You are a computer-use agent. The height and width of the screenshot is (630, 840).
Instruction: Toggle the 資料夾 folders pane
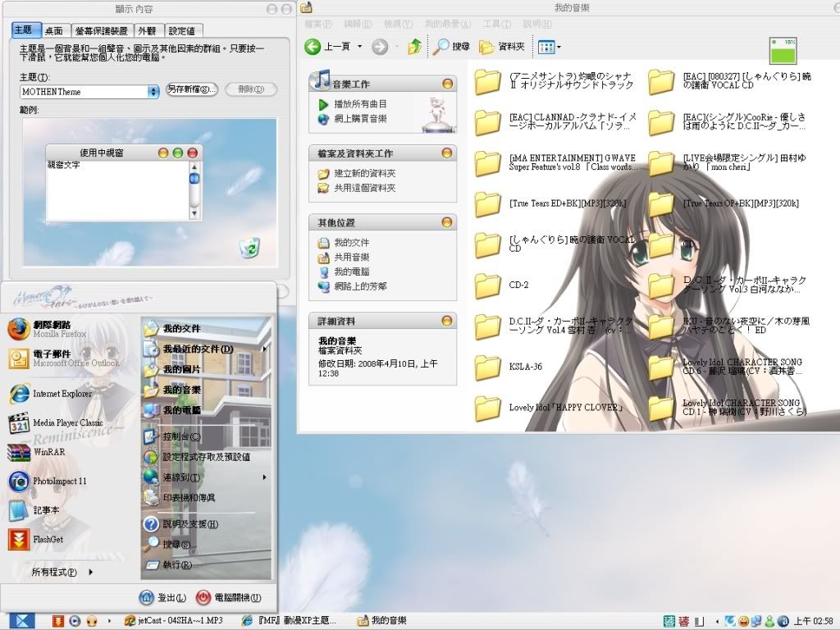(501, 47)
